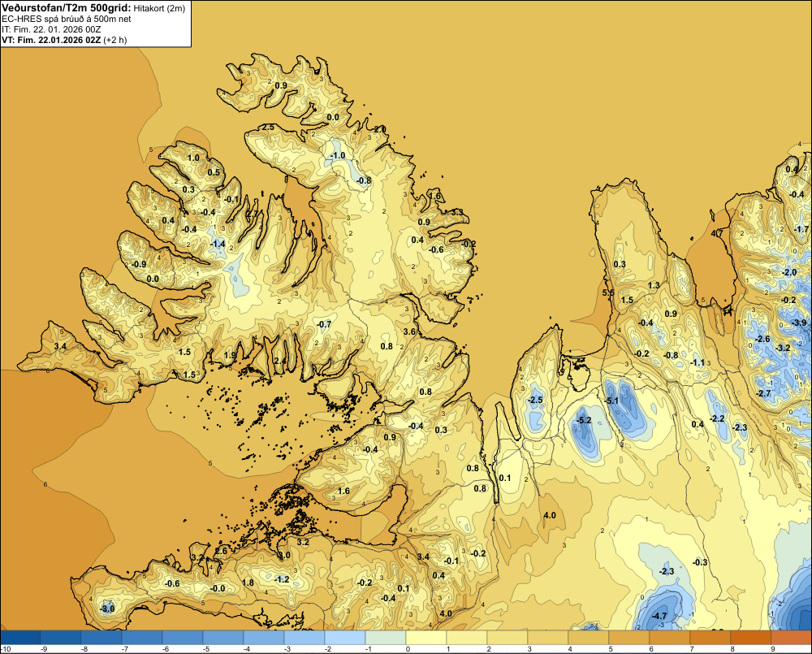Click the temperature value "3.6" on the map

point(409,331)
